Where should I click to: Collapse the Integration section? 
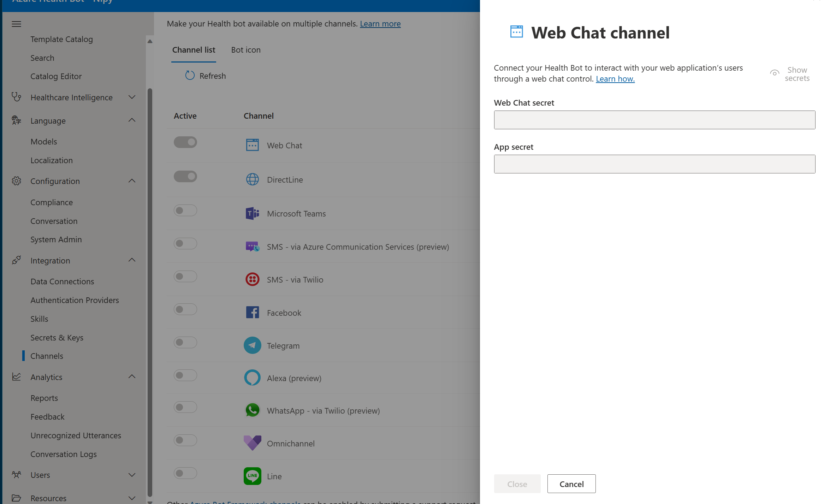(132, 260)
